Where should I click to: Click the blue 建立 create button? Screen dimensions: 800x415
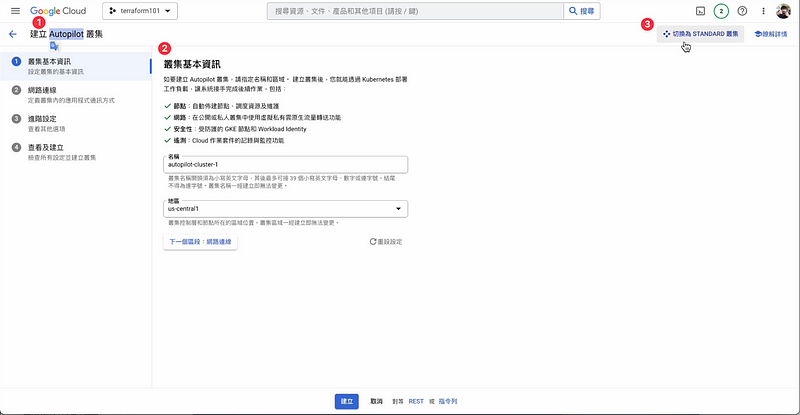tap(346, 401)
